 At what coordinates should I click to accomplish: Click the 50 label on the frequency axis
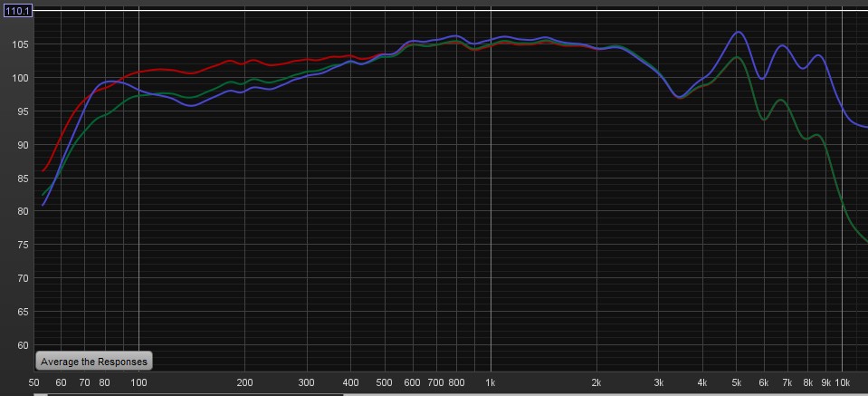[33, 382]
